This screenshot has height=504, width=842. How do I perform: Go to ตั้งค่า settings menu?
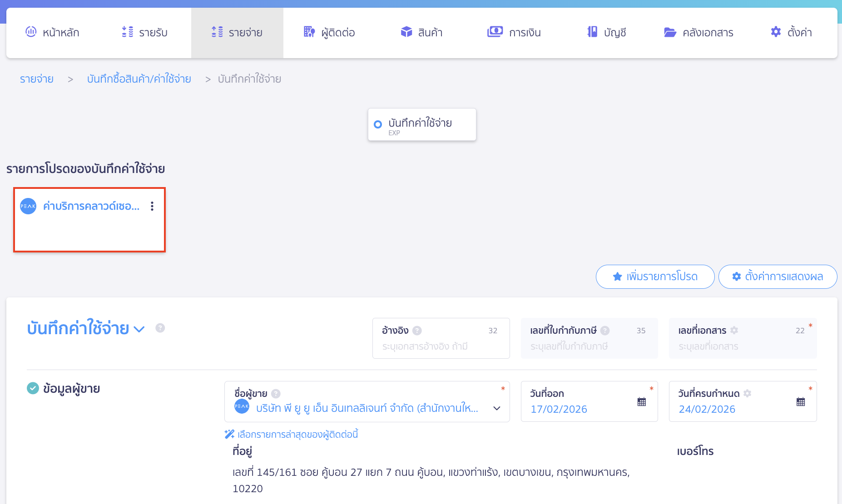791,33
